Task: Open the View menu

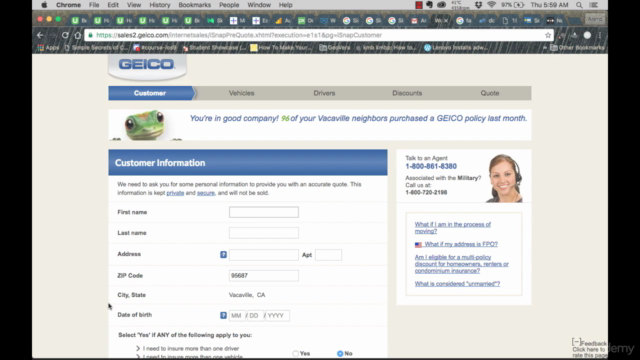Action: [x=134, y=5]
